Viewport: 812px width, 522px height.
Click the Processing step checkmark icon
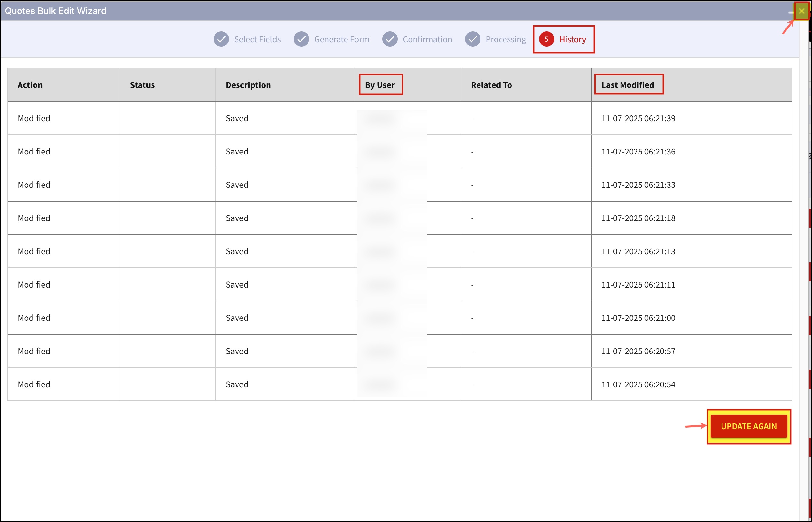(472, 39)
